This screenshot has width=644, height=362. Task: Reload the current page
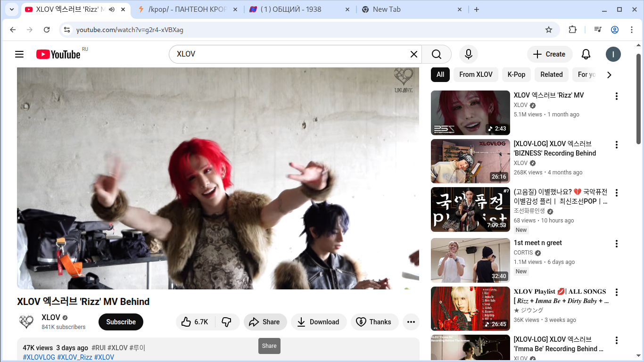pyautogui.click(x=47, y=30)
